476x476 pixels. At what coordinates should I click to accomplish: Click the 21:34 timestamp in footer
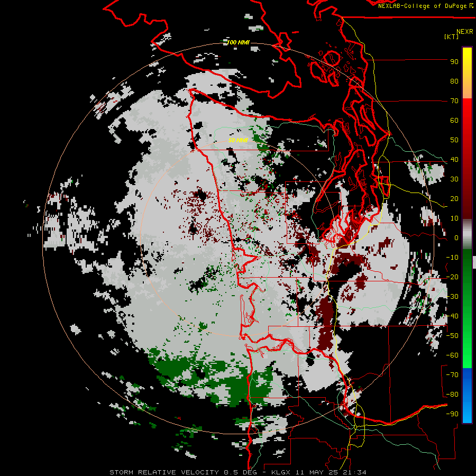coord(354,472)
